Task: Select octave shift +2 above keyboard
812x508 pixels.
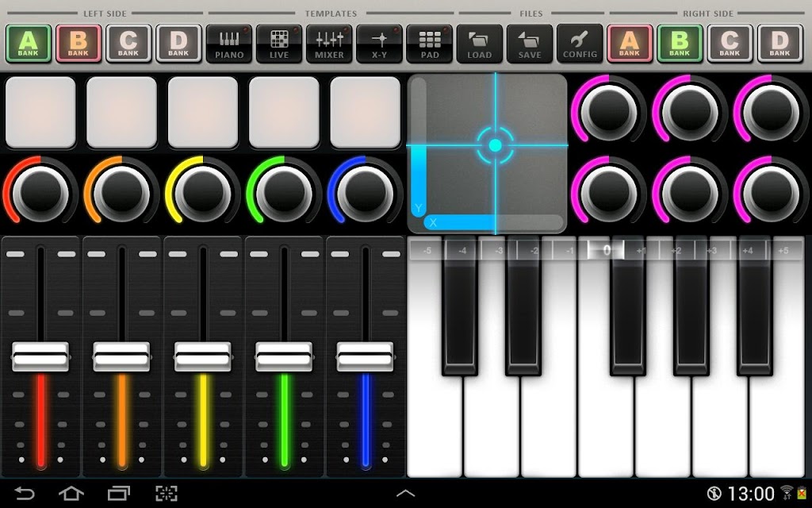Action: pos(676,251)
